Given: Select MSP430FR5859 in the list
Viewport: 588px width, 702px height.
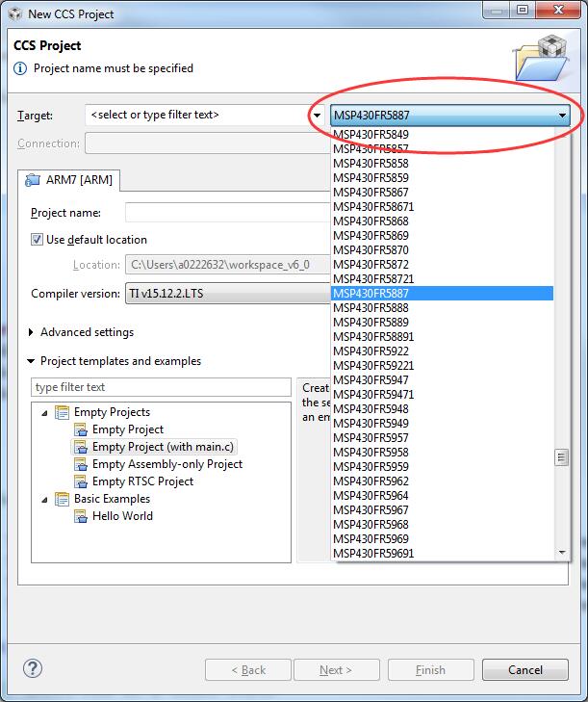Looking at the screenshot, I should [x=442, y=178].
